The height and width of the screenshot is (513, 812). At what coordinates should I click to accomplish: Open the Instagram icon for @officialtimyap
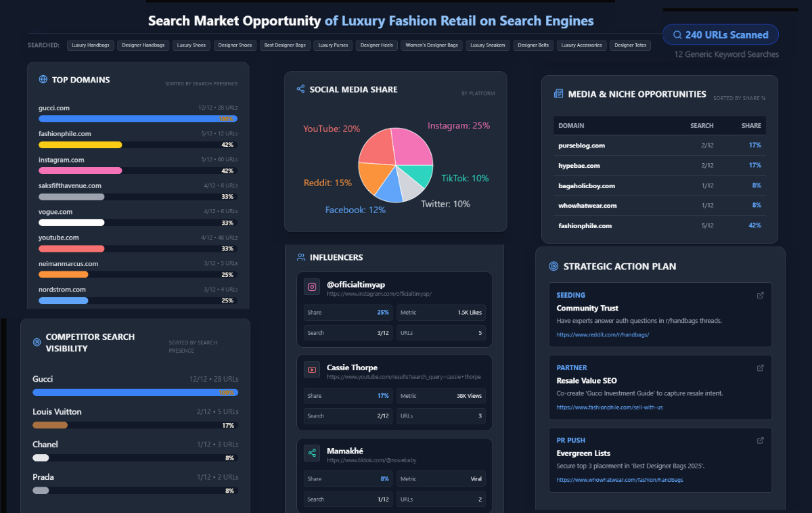point(312,287)
